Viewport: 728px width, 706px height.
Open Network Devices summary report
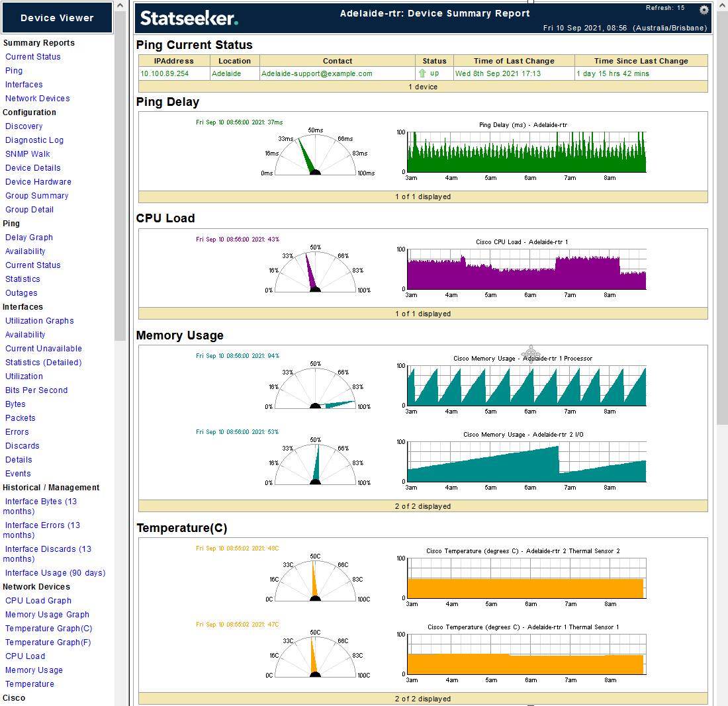click(38, 99)
